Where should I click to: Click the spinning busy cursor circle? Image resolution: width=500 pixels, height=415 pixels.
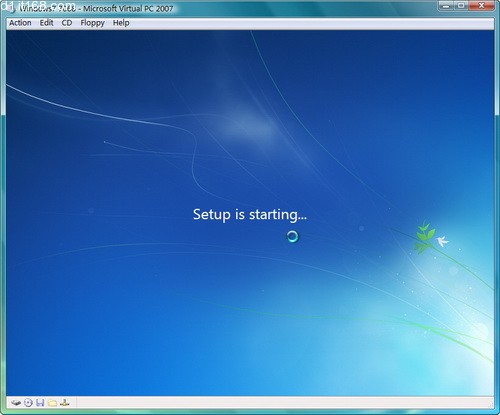(293, 237)
